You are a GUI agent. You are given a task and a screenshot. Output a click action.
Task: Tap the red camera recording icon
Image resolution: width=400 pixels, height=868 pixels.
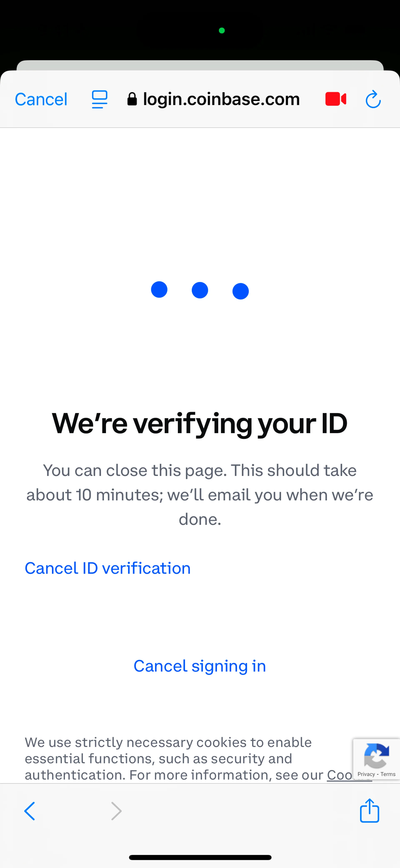tap(335, 99)
